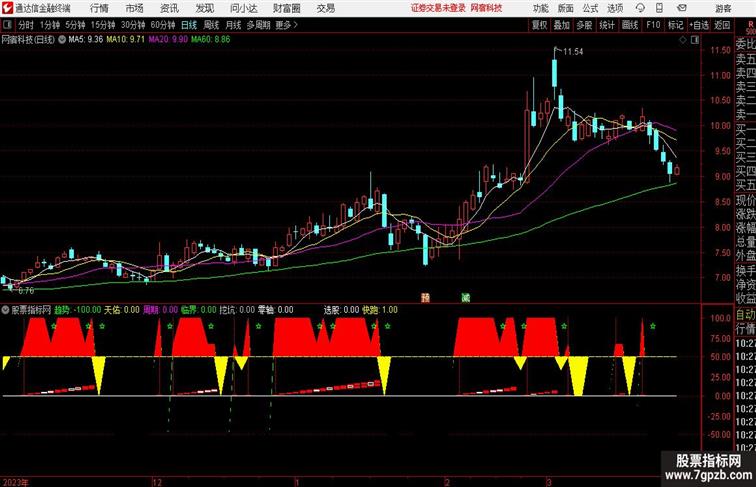Click the MA20: 9.90 indicator value
Image resolution: width=756 pixels, height=487 pixels.
coord(168,40)
